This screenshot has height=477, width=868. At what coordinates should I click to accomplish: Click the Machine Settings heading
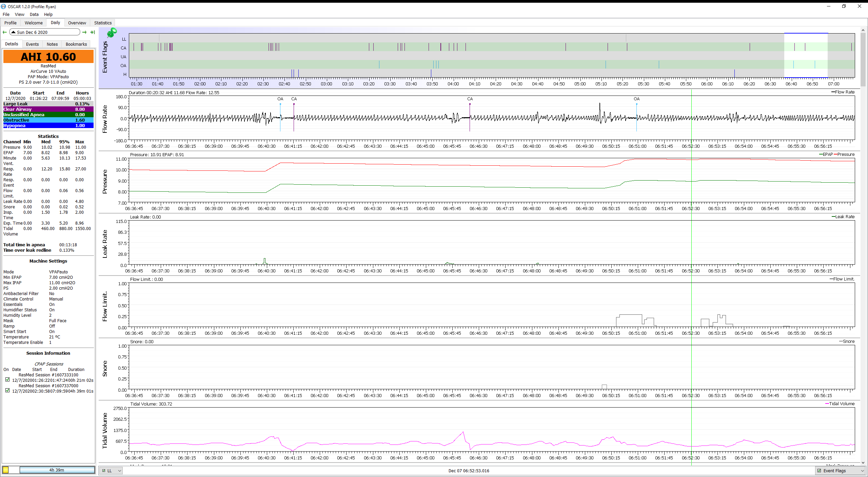(x=48, y=261)
